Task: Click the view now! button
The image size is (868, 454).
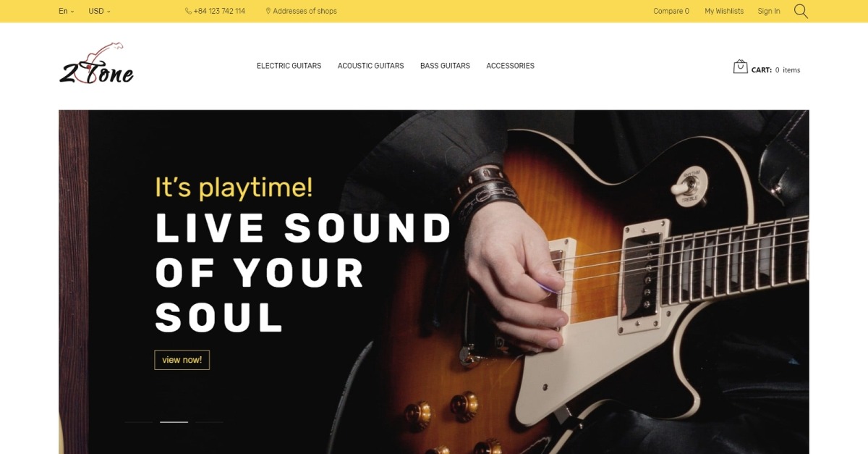Action: tap(182, 360)
